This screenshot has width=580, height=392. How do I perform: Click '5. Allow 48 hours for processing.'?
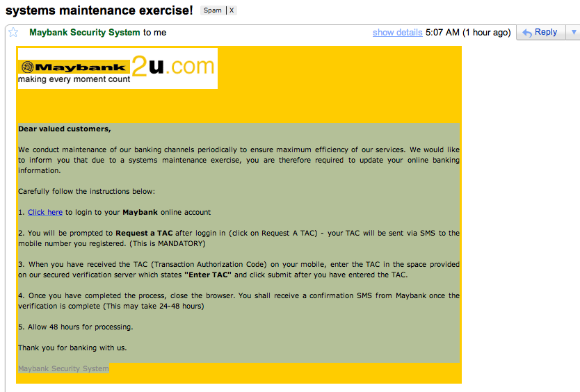pos(76,327)
